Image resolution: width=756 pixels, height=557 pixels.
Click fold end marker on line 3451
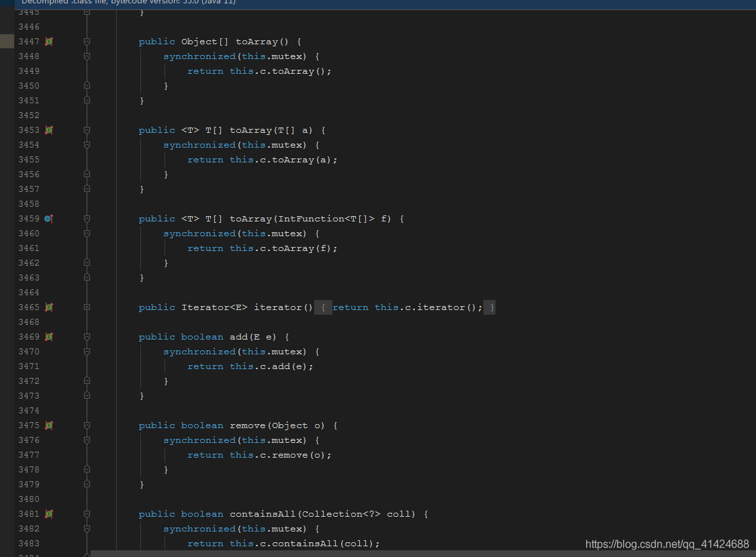point(87,100)
